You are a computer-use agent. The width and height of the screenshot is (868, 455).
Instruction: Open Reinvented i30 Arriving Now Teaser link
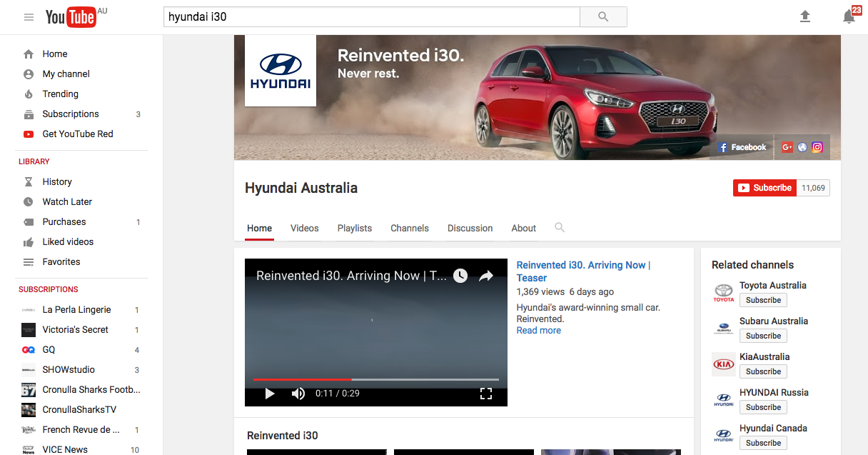coord(583,271)
